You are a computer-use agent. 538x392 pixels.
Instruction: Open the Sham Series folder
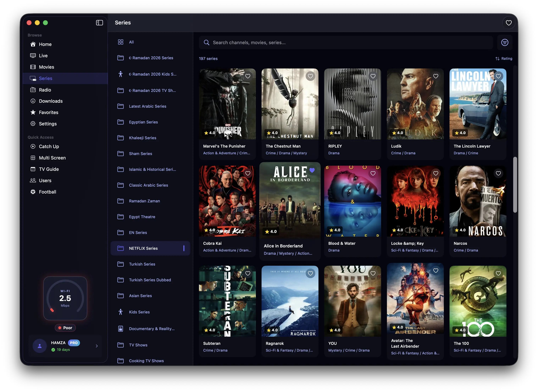point(150,154)
